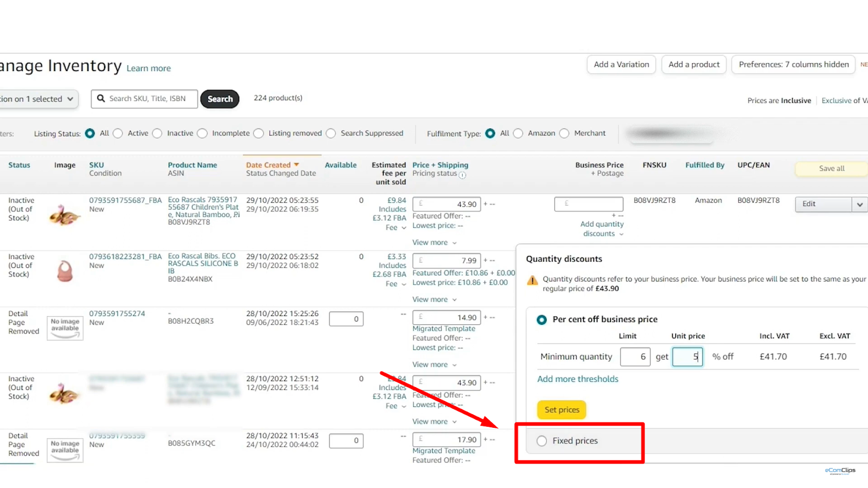Sort by the Date Created column header
The image size is (868, 488).
click(x=269, y=165)
